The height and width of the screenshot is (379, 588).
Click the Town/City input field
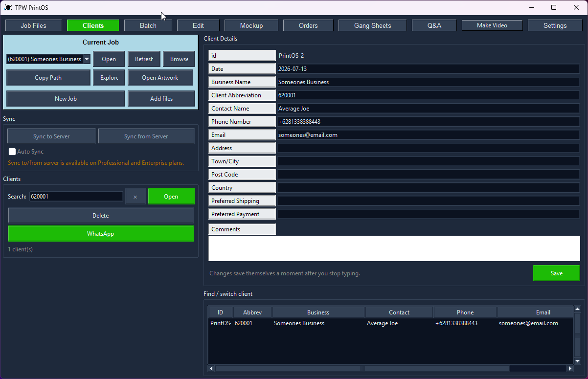point(429,161)
